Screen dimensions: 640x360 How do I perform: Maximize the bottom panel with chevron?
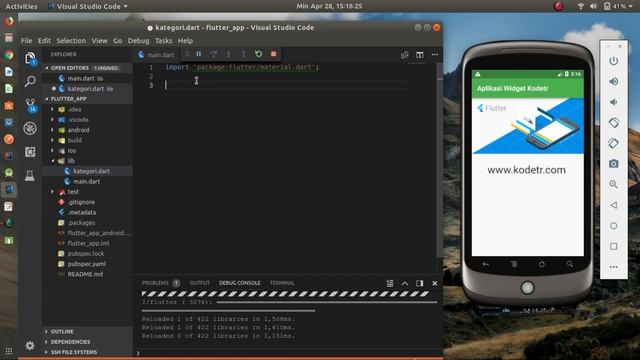click(x=404, y=283)
